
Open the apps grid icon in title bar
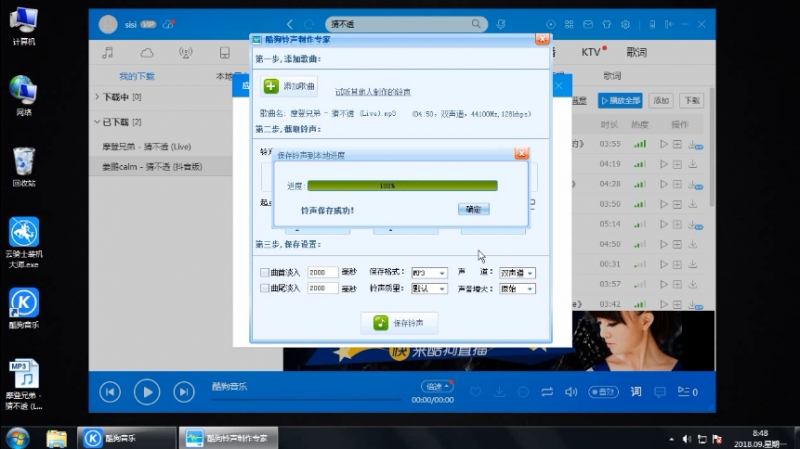(x=569, y=24)
